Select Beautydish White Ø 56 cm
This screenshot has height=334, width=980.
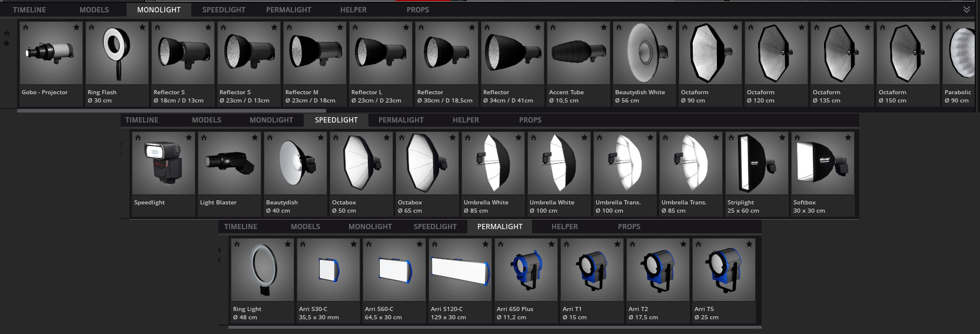click(x=645, y=64)
